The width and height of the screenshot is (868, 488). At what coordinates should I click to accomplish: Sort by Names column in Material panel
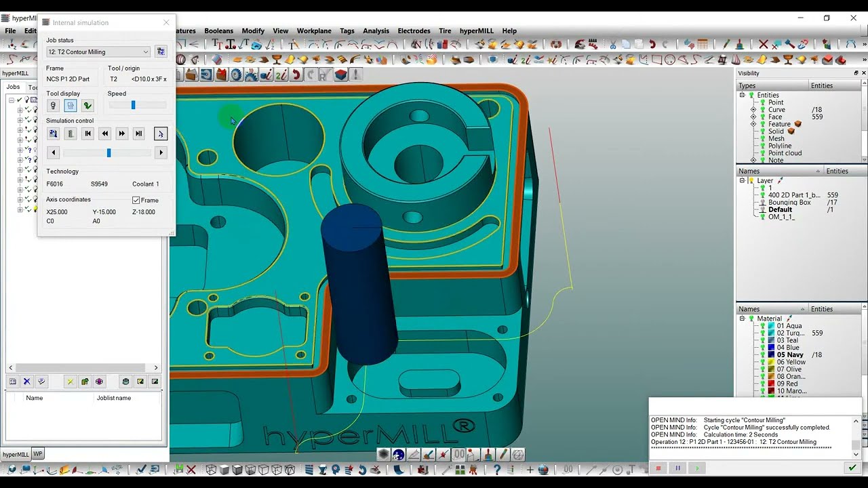772,309
